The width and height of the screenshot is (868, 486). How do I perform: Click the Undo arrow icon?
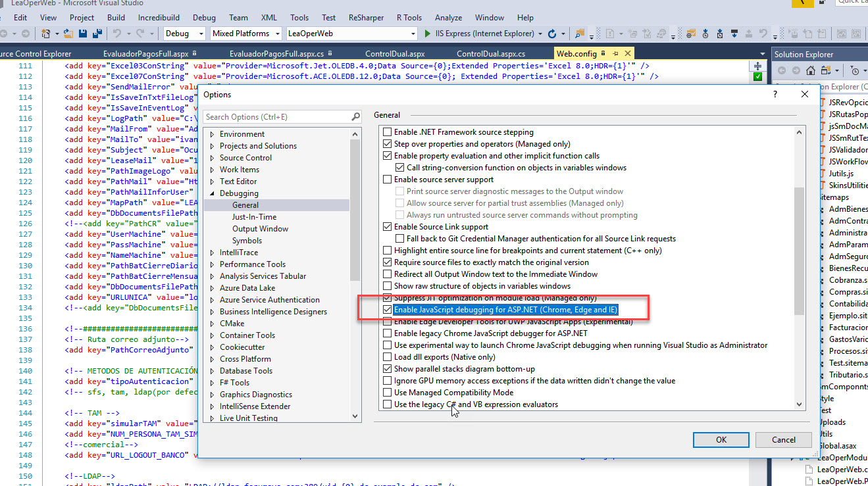point(117,33)
